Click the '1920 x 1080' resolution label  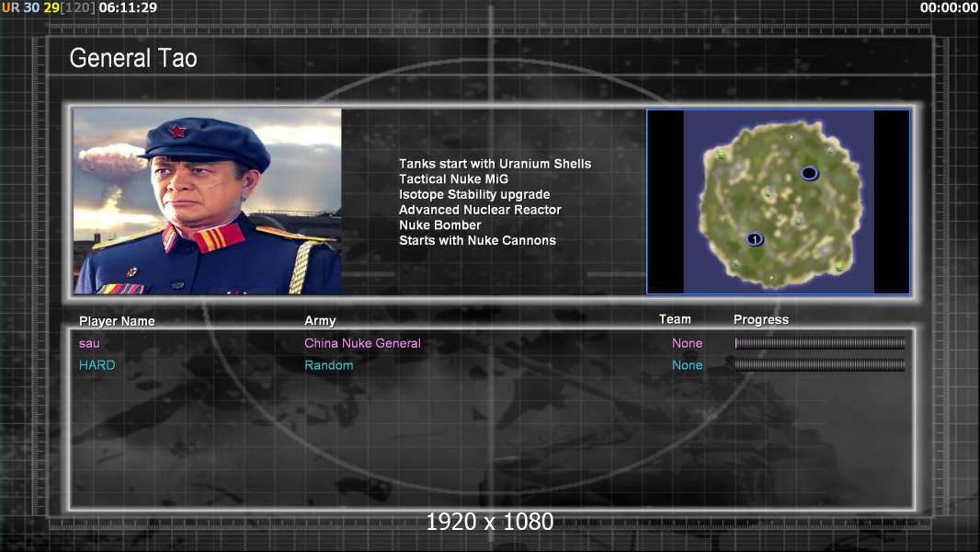pyautogui.click(x=489, y=522)
